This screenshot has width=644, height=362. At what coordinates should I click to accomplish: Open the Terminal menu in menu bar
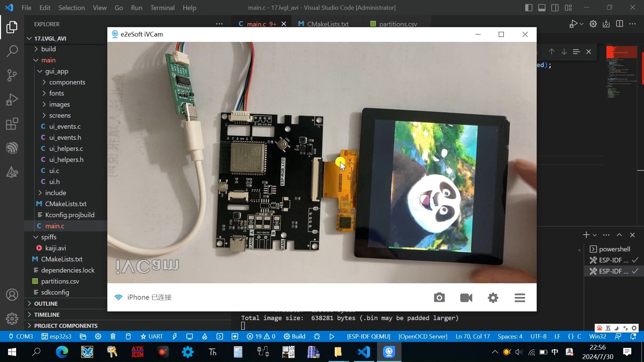click(162, 7)
